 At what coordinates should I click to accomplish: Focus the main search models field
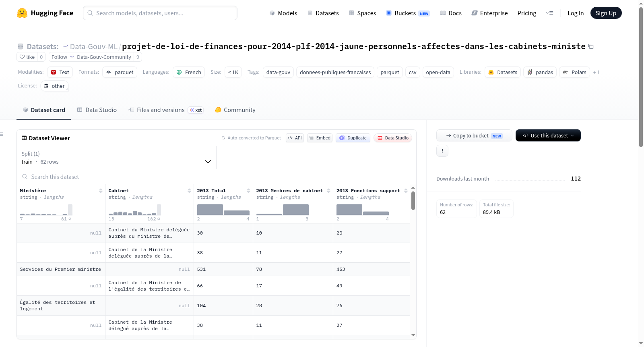(x=160, y=13)
